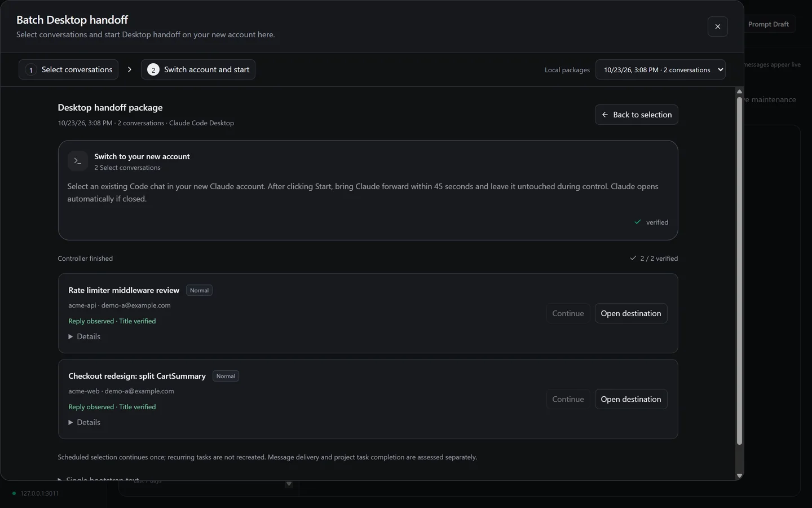Click the green checkmark next to verified
This screenshot has width=812, height=508.
pos(638,222)
